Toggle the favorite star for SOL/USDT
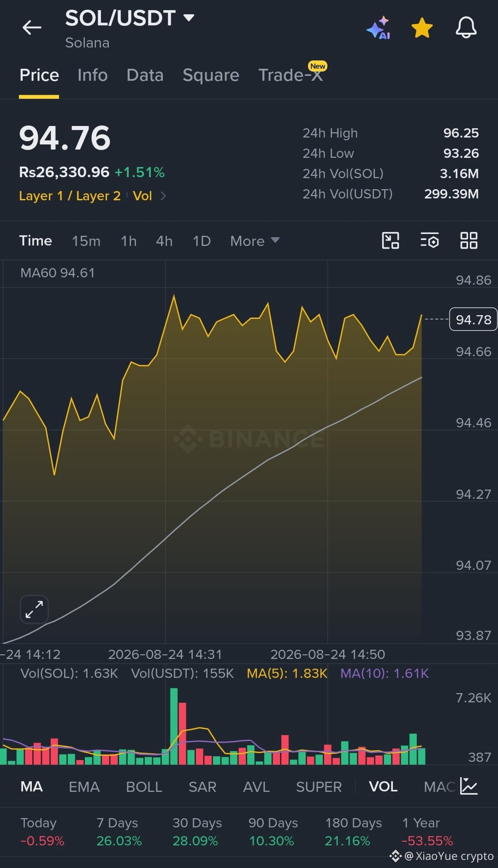Viewport: 498px width, 868px height. pos(422,28)
